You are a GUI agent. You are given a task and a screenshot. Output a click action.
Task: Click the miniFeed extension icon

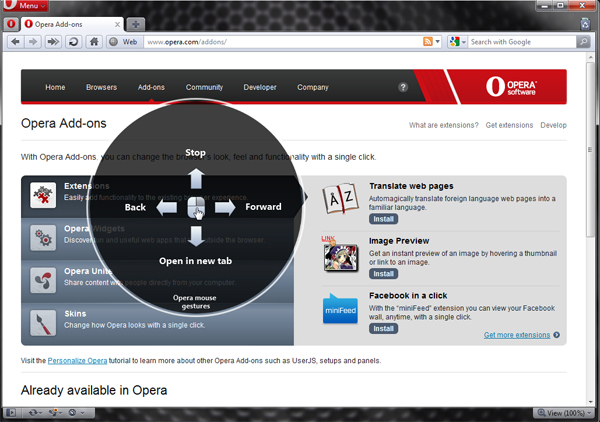coord(340,309)
